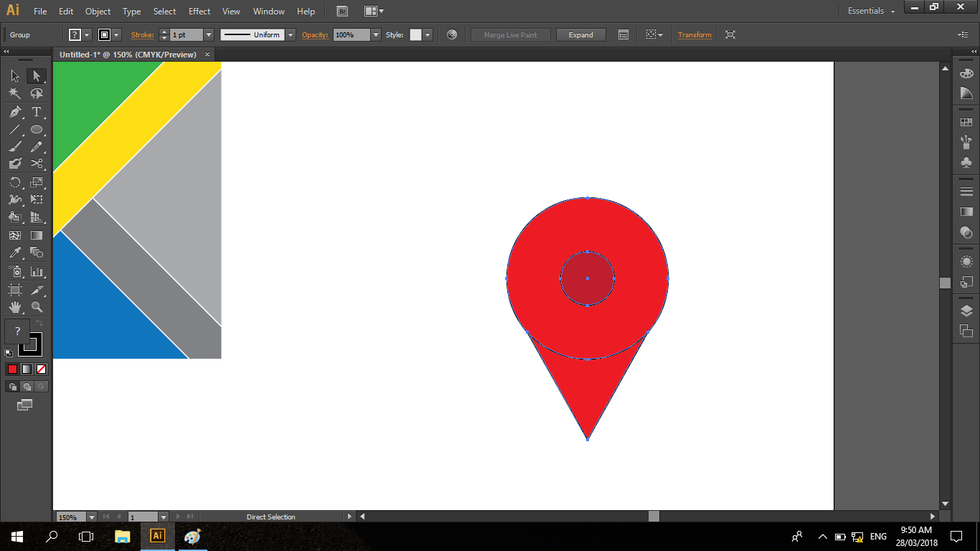The height and width of the screenshot is (551, 980).
Task: Select the Zoom magnifier tool
Action: (x=37, y=307)
